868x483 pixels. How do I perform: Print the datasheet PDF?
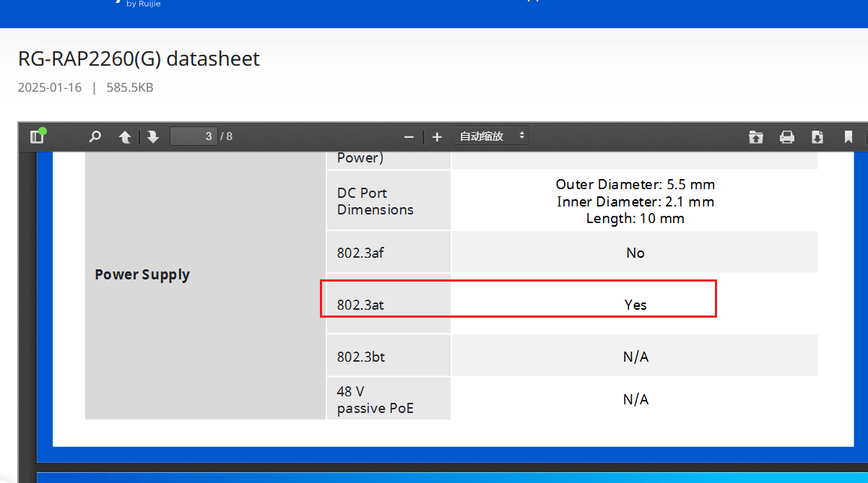(787, 136)
